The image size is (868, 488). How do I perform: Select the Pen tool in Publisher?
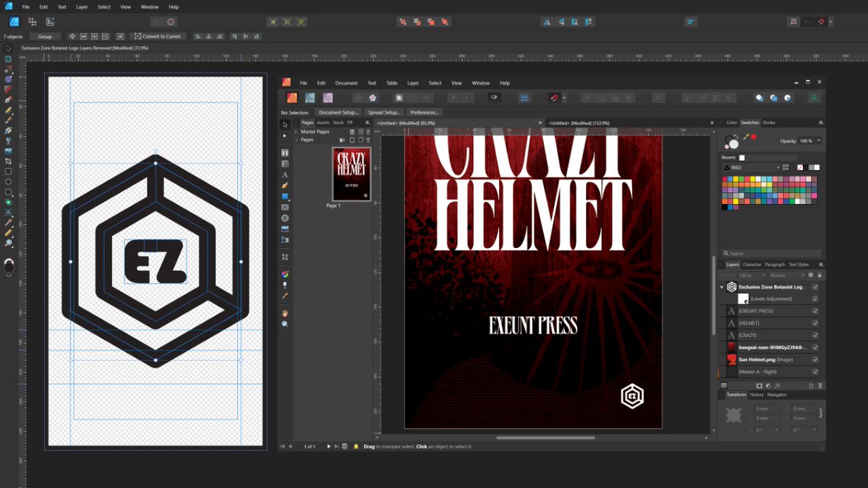[x=285, y=185]
